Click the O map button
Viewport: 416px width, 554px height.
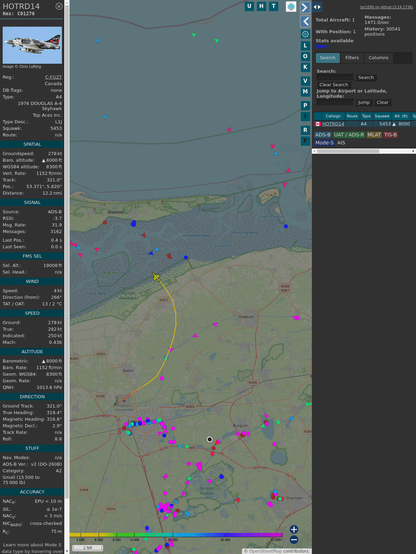tap(305, 56)
